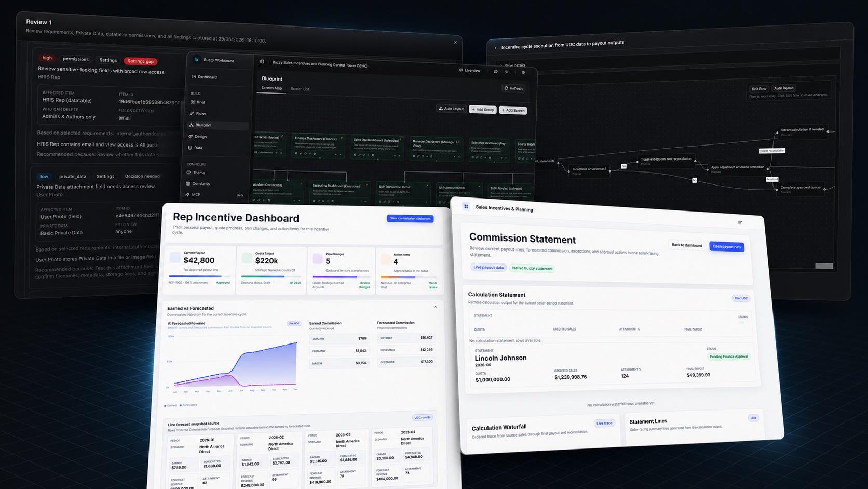
Task: Open the Finance Dashboard screen card
Action: click(x=318, y=146)
